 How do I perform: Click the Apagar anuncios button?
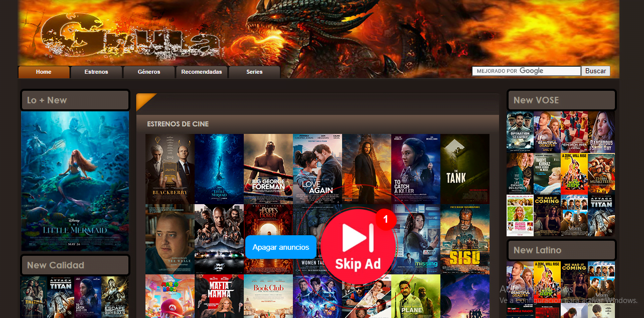click(x=281, y=247)
